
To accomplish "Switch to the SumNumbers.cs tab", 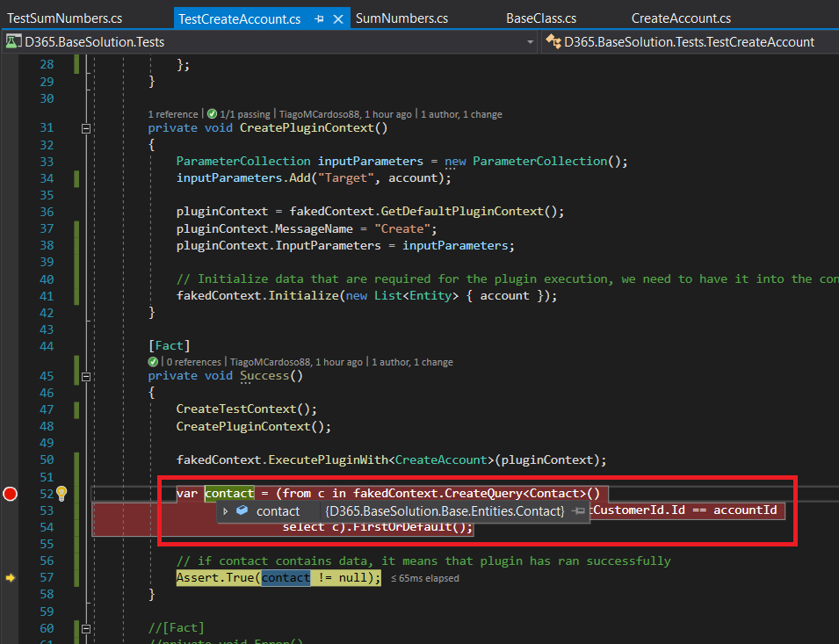I will click(x=401, y=18).
